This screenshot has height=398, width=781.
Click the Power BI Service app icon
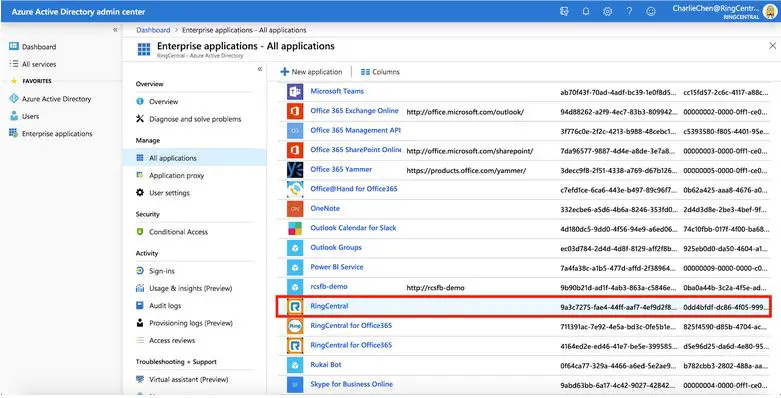tap(295, 267)
